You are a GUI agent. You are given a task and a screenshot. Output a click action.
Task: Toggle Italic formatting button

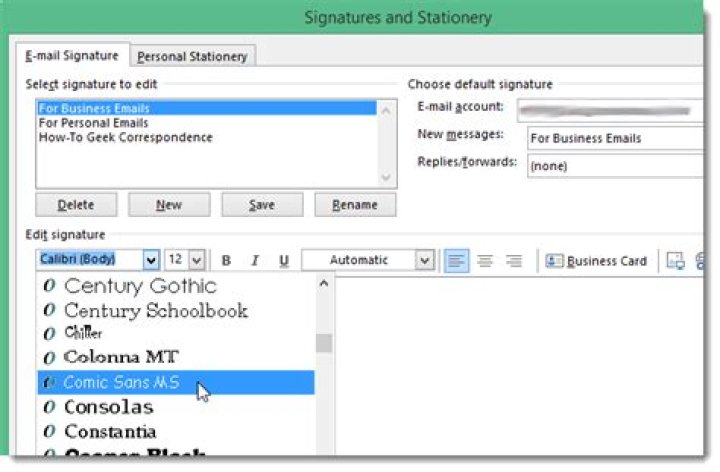point(255,261)
